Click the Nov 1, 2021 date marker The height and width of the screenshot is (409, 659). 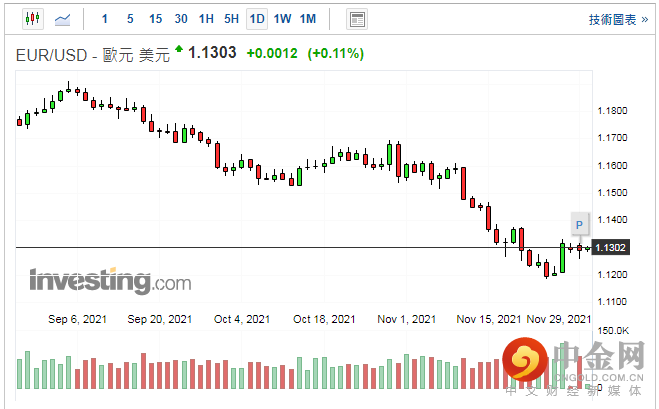pyautogui.click(x=406, y=320)
